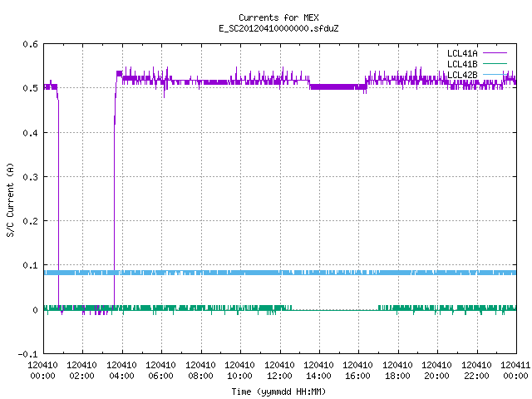Screen dimensions: 532x399
Task: Click the 0.4 y-axis tick value
Action: 30,133
